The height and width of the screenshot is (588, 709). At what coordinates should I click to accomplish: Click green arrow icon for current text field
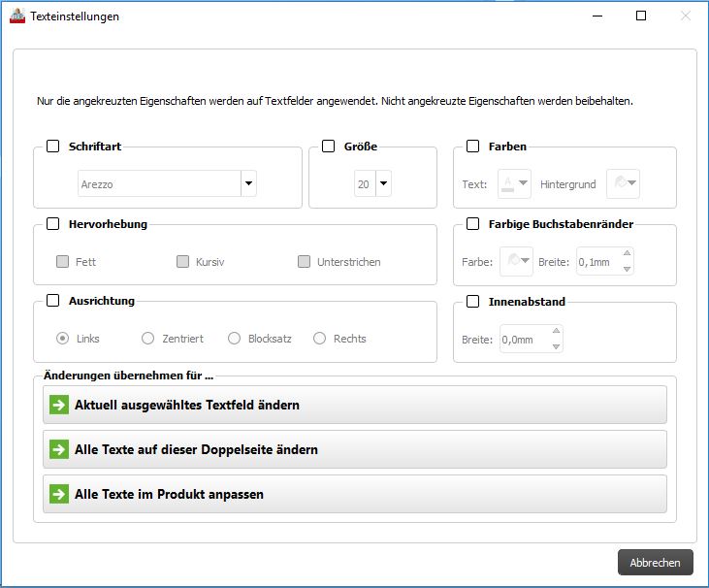tap(59, 405)
